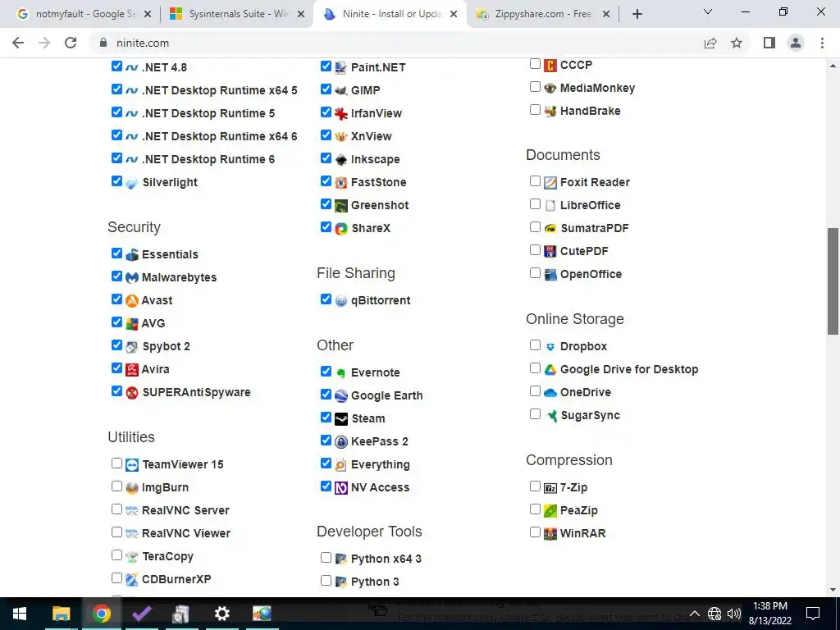Screen dimensions: 840x630
Task: Open the Chrome profile button
Action: [x=796, y=43]
